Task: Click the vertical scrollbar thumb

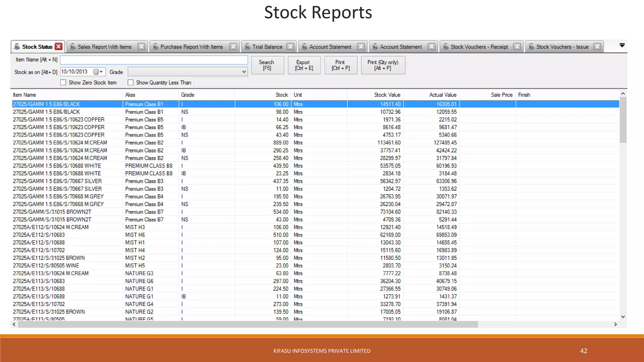Action: (x=623, y=120)
